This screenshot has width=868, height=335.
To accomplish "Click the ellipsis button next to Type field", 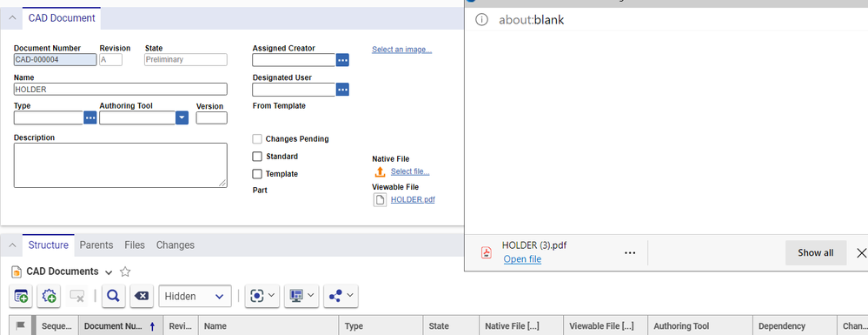I will [x=90, y=117].
